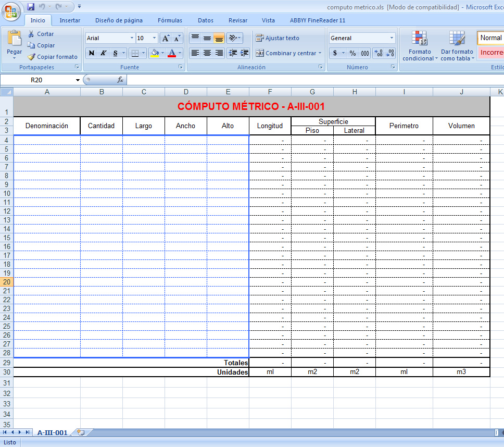
Task: Expand borders dropdown arrow
Action: point(143,53)
